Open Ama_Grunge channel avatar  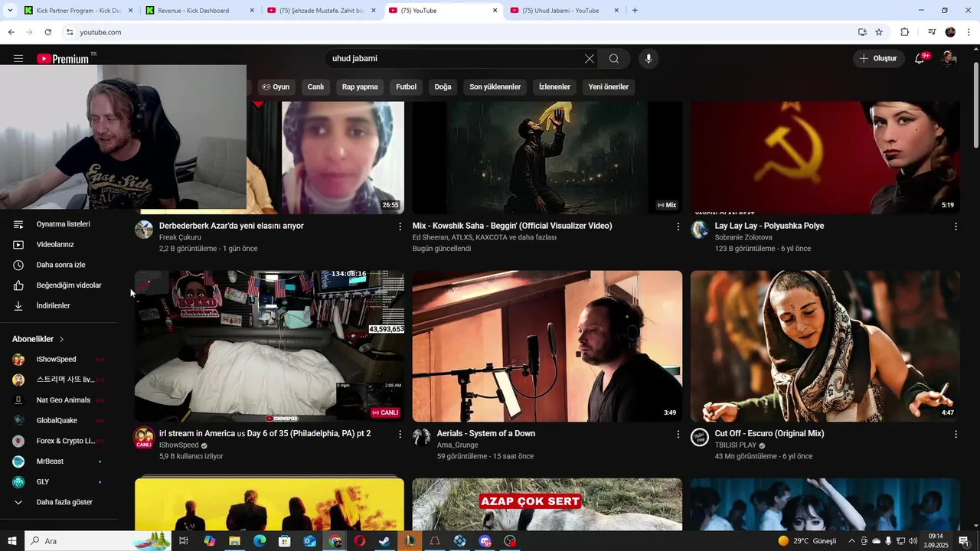pyautogui.click(x=422, y=437)
